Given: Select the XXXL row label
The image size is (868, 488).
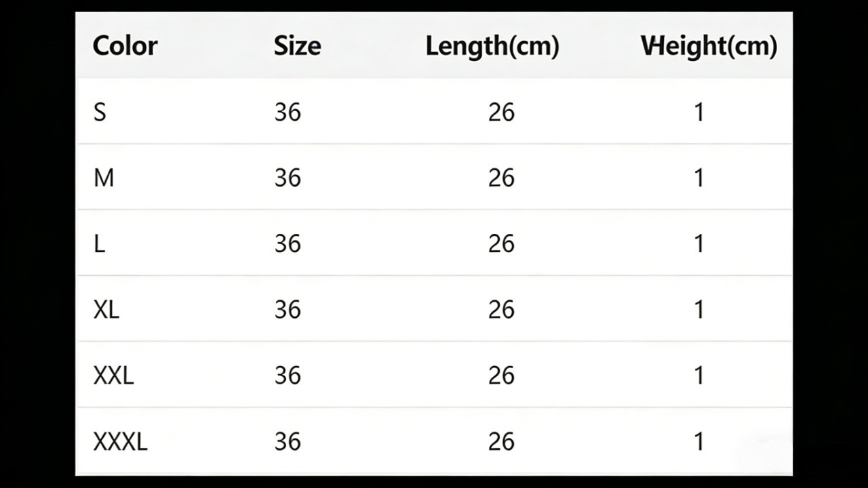Looking at the screenshot, I should [x=120, y=442].
